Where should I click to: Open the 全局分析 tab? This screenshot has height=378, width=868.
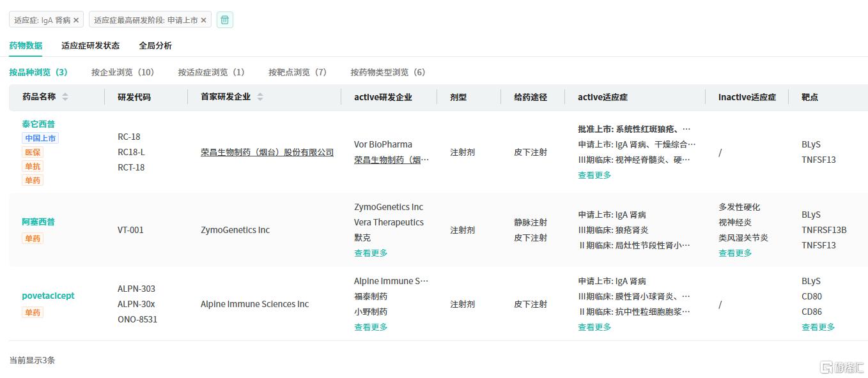155,45
